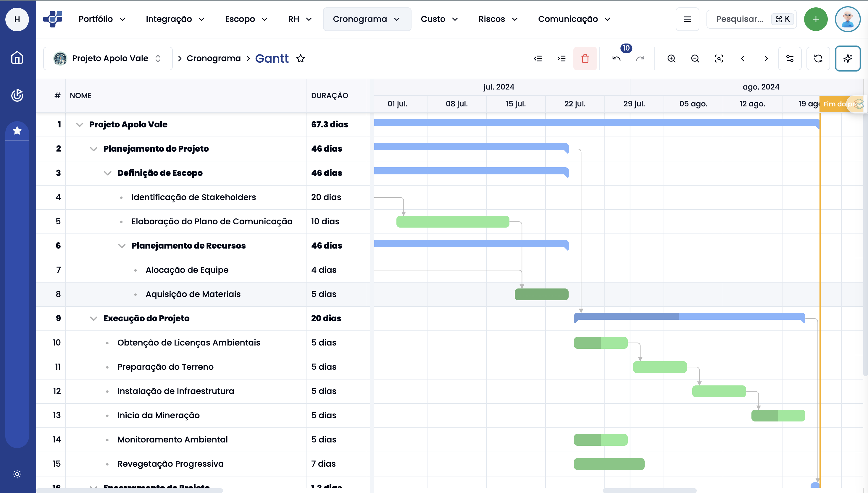This screenshot has width=868, height=493.
Task: Select Revegetação Progressiva task
Action: 170,464
